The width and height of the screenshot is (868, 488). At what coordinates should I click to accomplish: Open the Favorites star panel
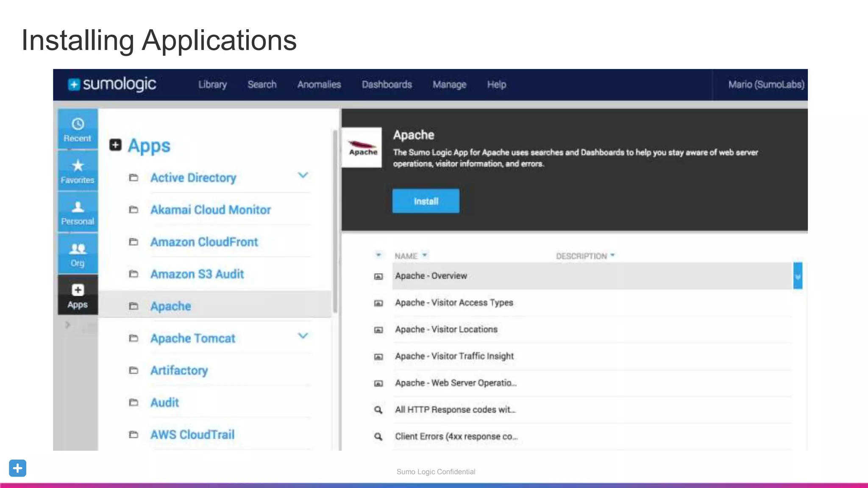(x=78, y=171)
